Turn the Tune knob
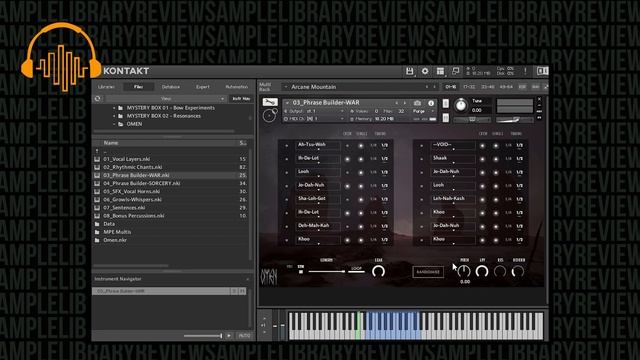Image resolution: width=640 pixels, height=360 pixels. [461, 105]
